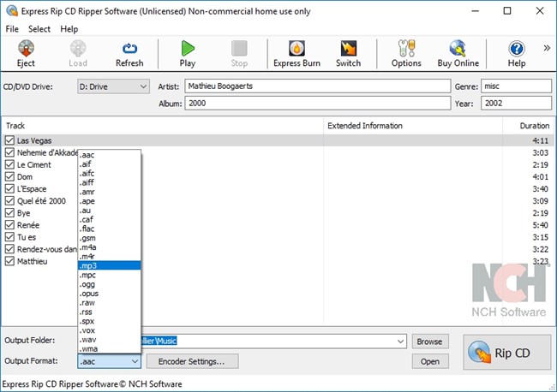The width and height of the screenshot is (557, 392).
Task: Expand the toolbar overflow chevron
Action: pos(547,48)
